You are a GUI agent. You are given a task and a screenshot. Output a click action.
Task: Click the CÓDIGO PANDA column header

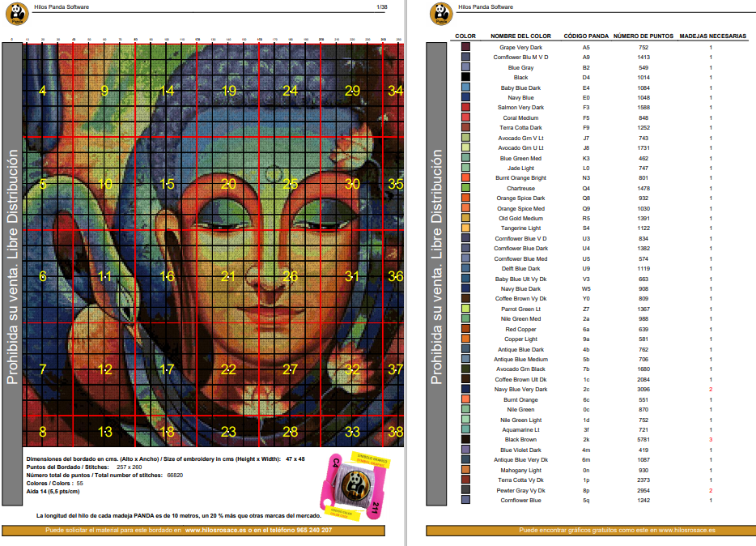click(x=586, y=36)
